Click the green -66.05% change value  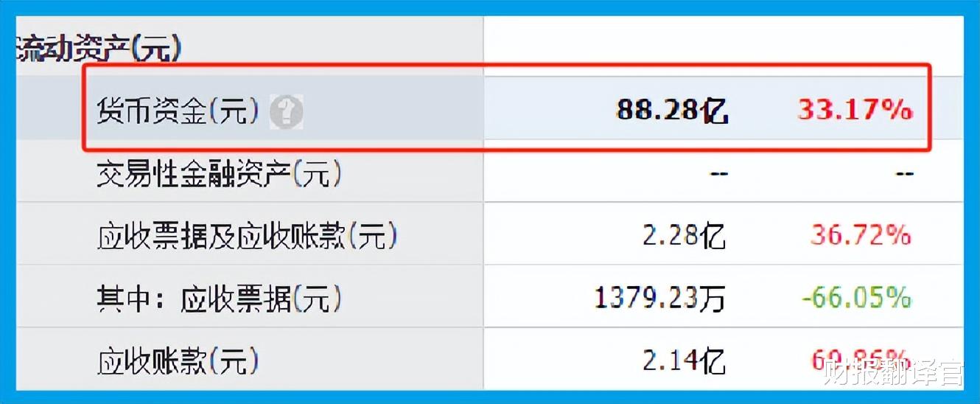856,299
